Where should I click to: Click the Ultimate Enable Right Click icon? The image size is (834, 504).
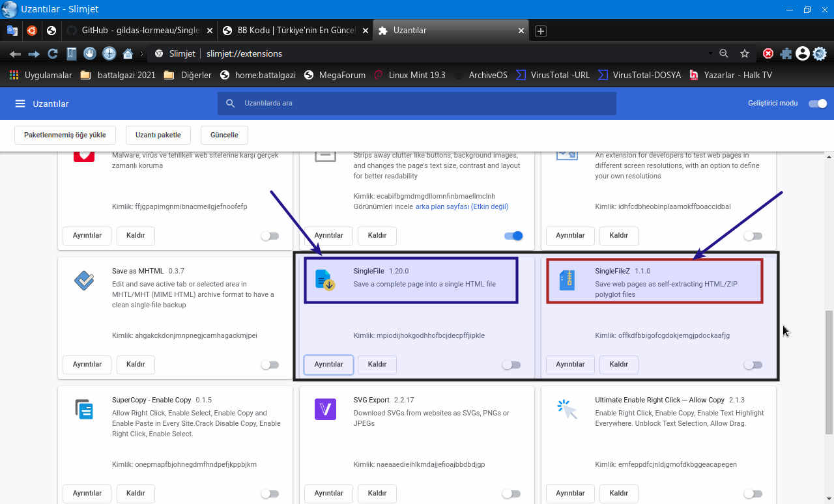[x=567, y=409]
